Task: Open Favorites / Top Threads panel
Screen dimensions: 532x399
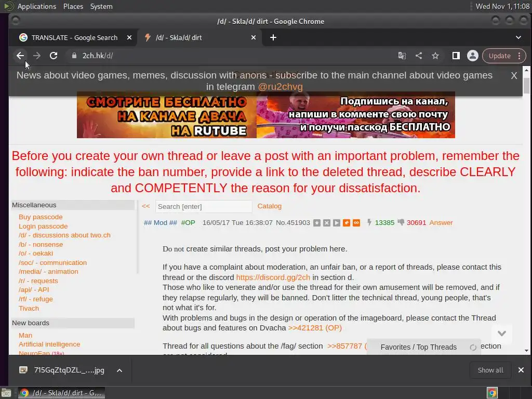Action: [418, 347]
